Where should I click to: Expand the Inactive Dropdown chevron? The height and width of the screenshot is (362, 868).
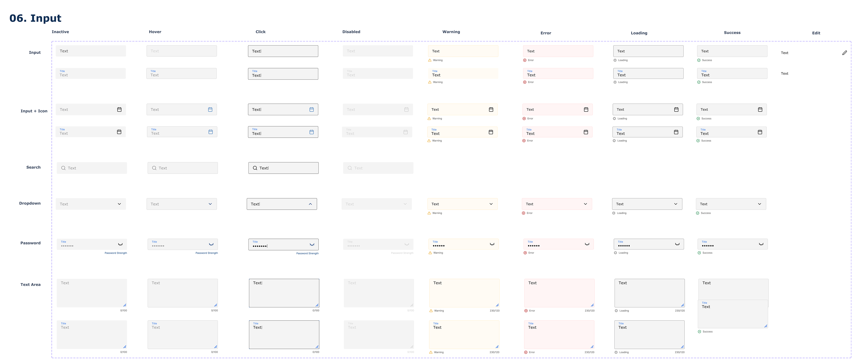point(119,204)
